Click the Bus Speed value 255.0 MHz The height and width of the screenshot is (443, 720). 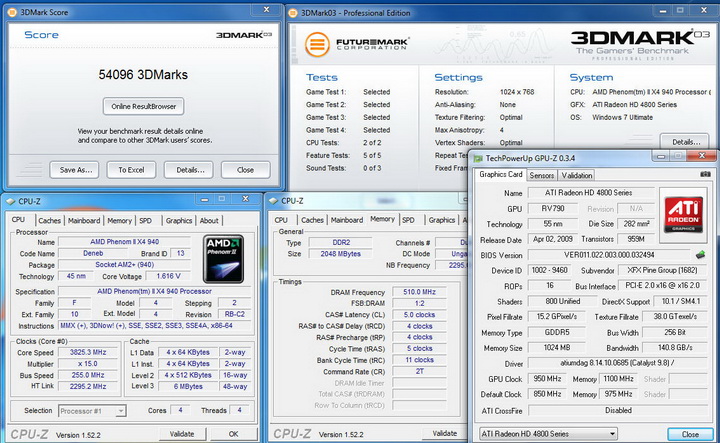[x=88, y=375]
